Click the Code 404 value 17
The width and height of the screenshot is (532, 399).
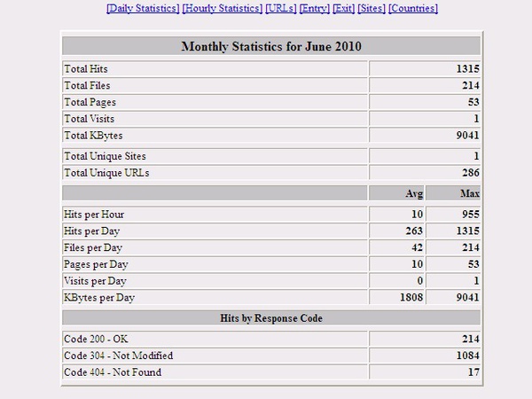473,372
